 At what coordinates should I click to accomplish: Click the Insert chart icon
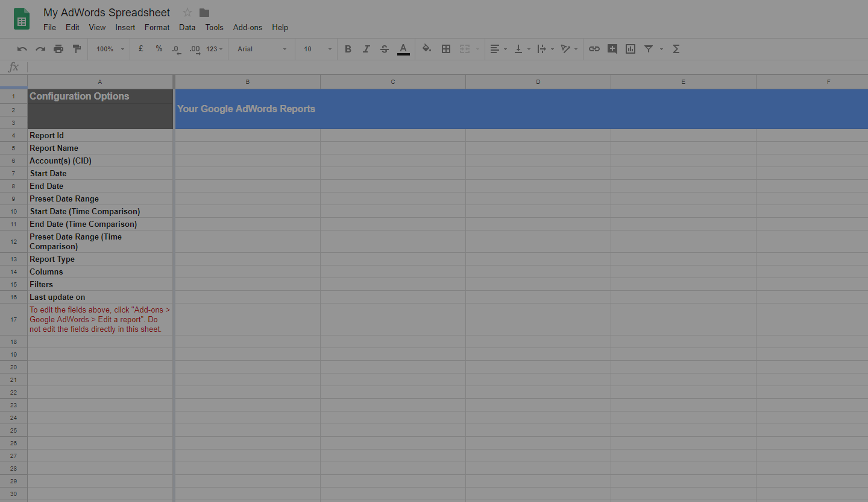631,49
